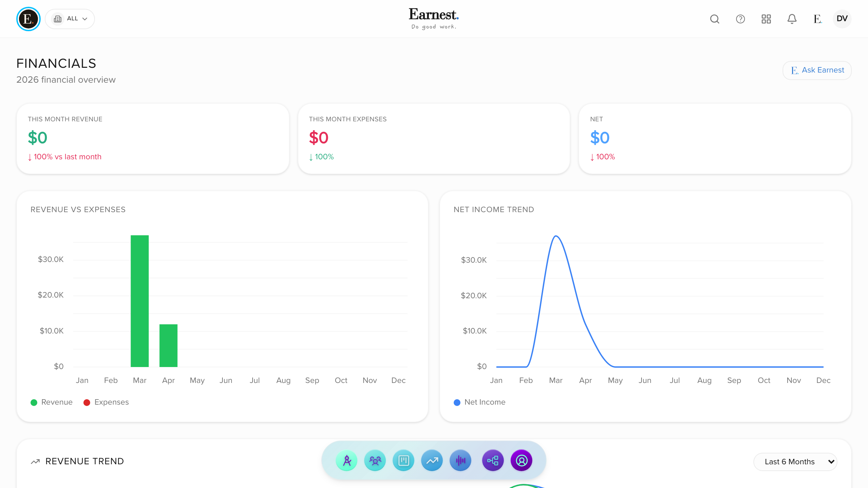
Task: Open the help question mark icon
Action: coord(741,19)
